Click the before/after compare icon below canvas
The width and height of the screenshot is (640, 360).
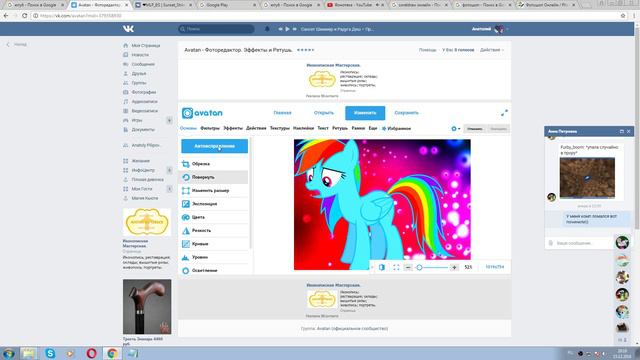coord(382,267)
